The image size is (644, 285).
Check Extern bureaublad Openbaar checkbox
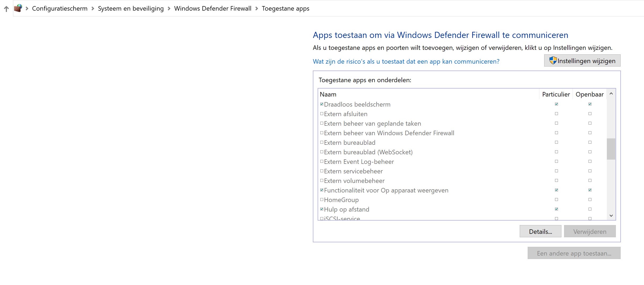click(x=590, y=142)
